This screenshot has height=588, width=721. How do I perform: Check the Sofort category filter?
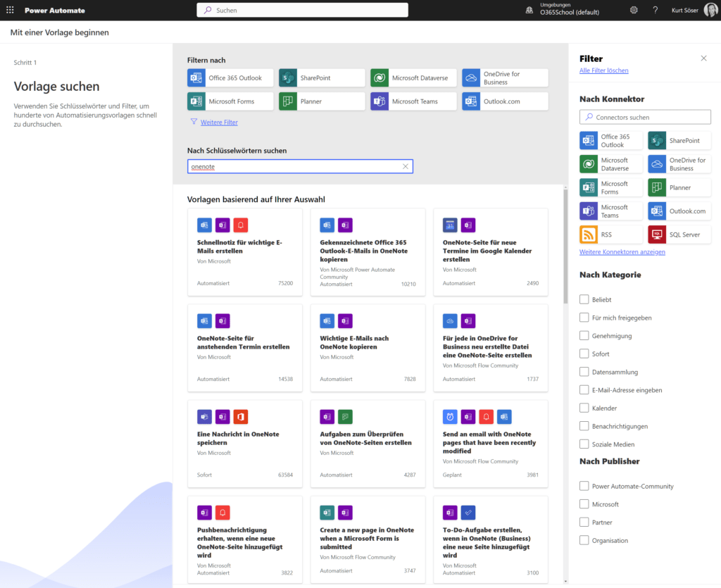coord(584,354)
